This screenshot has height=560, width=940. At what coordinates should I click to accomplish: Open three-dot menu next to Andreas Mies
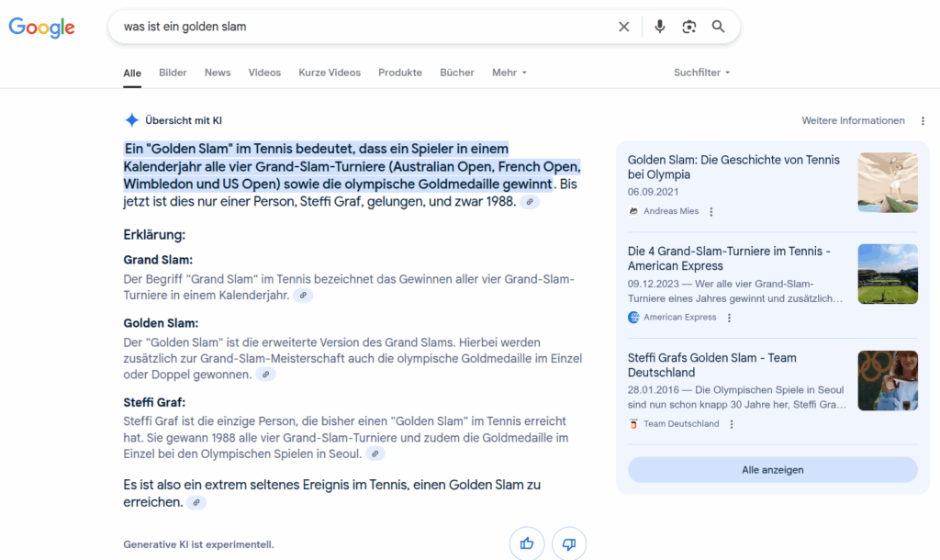711,212
